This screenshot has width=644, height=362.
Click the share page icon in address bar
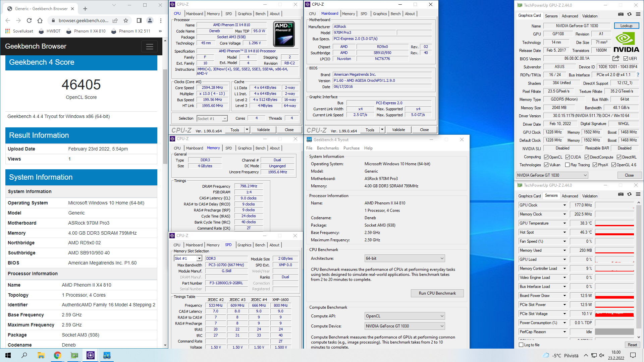coord(115,20)
